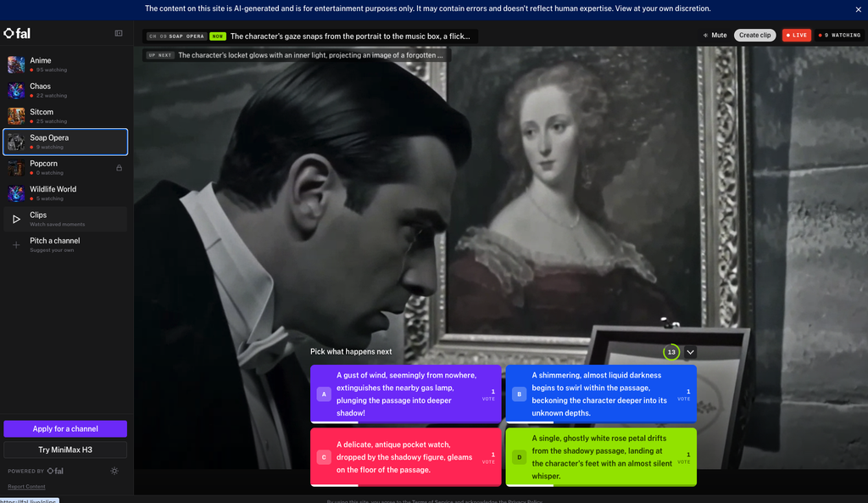Click the lock icon beside Popcorn
The height and width of the screenshot is (503, 868).
(x=119, y=168)
